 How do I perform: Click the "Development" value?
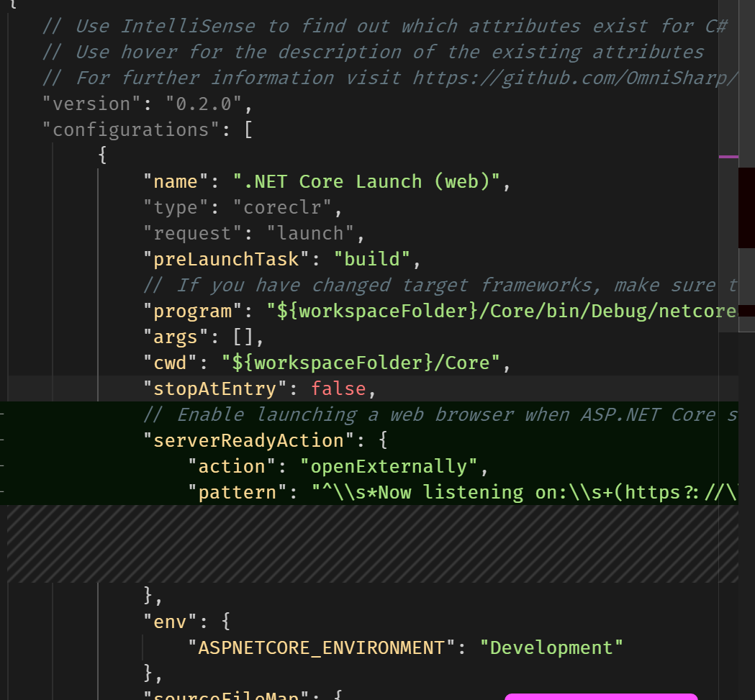(x=551, y=648)
